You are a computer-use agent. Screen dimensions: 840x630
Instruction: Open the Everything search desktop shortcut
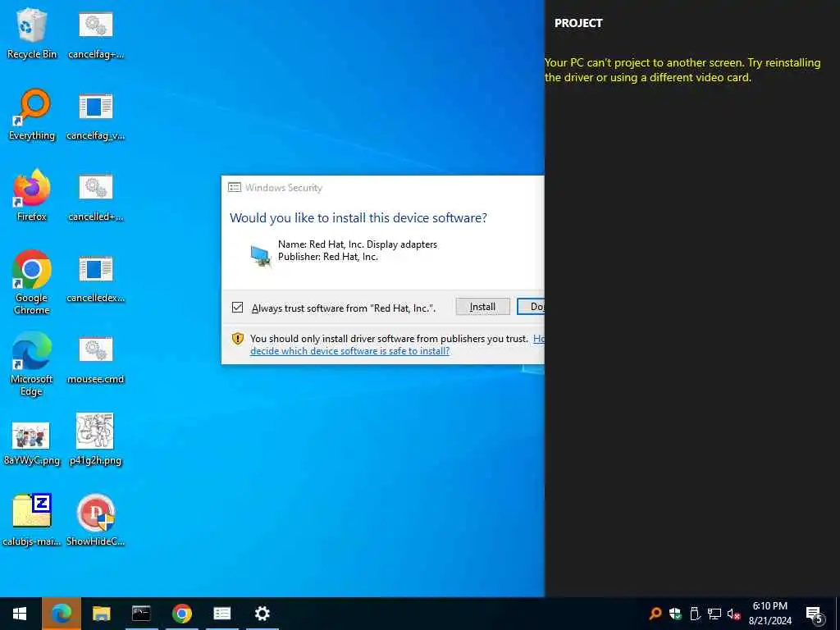coord(32,115)
